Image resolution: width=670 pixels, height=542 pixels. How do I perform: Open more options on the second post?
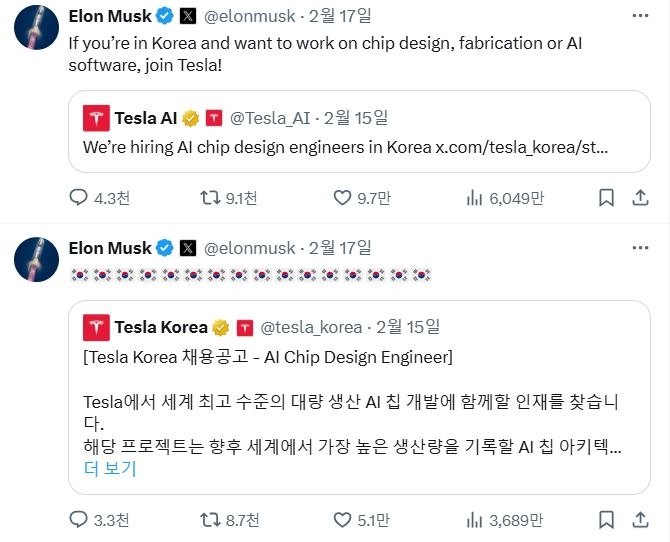point(640,247)
